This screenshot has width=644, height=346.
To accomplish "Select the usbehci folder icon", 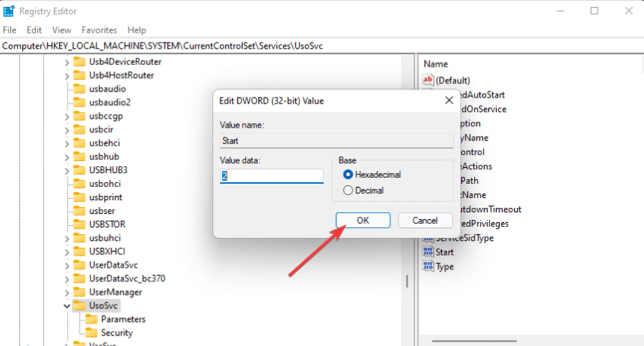I will [79, 143].
